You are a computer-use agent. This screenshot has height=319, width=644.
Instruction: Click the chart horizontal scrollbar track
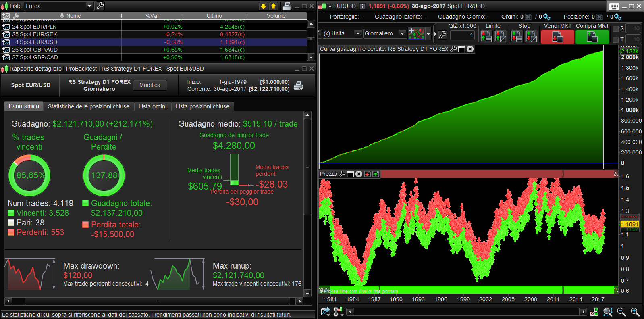[x=467, y=311]
